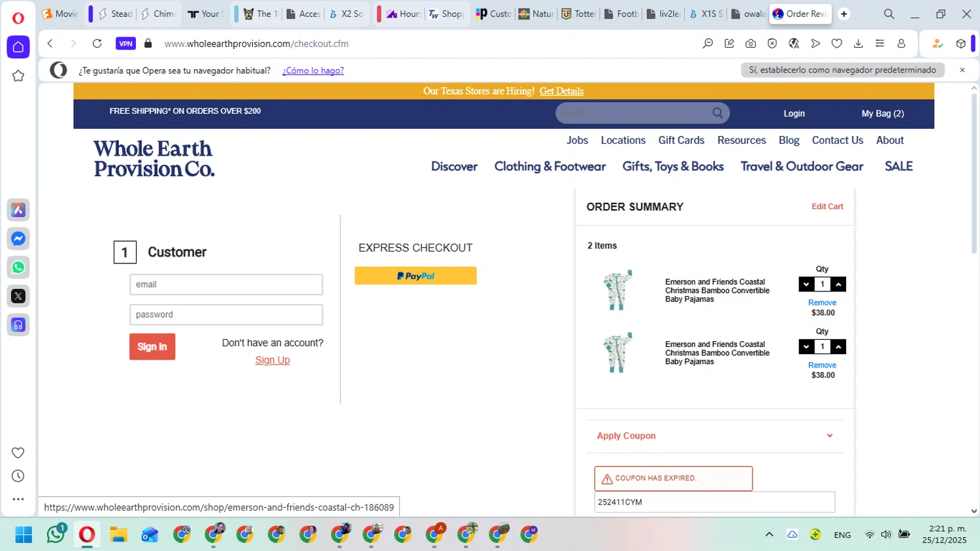Click Whole Earth Provision Co. logo
Viewport: 980px width, 551px height.
point(154,159)
